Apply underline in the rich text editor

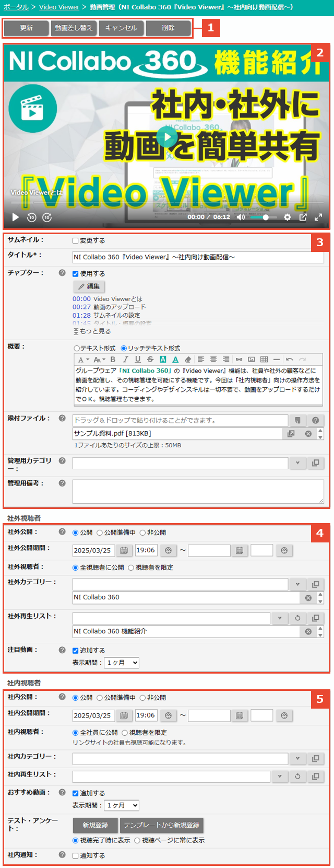tap(138, 359)
